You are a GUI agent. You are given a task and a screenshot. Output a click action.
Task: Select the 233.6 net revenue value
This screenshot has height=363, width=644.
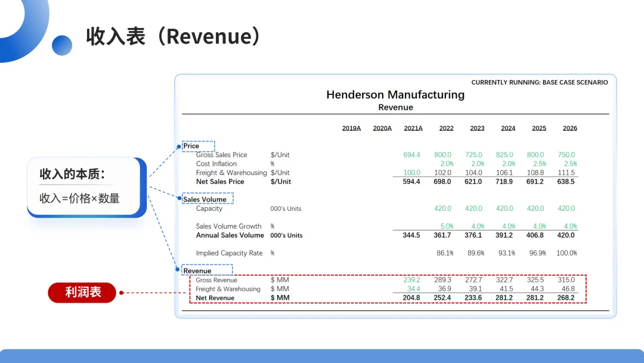pyautogui.click(x=473, y=298)
